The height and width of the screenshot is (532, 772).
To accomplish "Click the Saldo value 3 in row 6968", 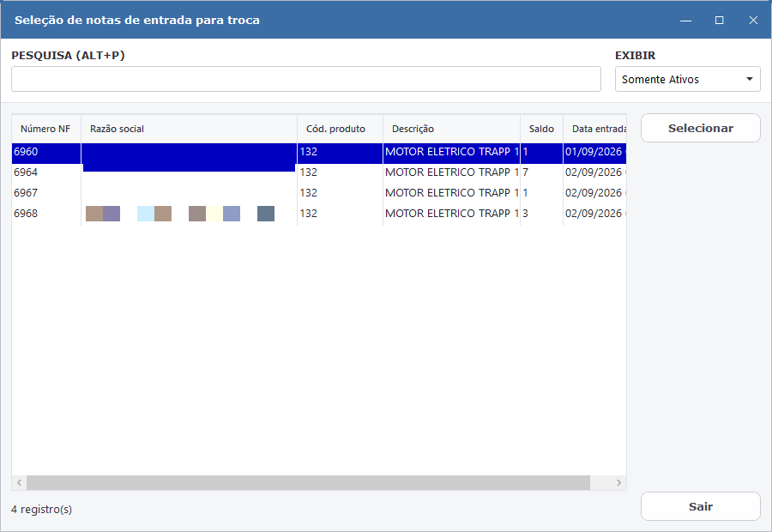I will tap(525, 214).
